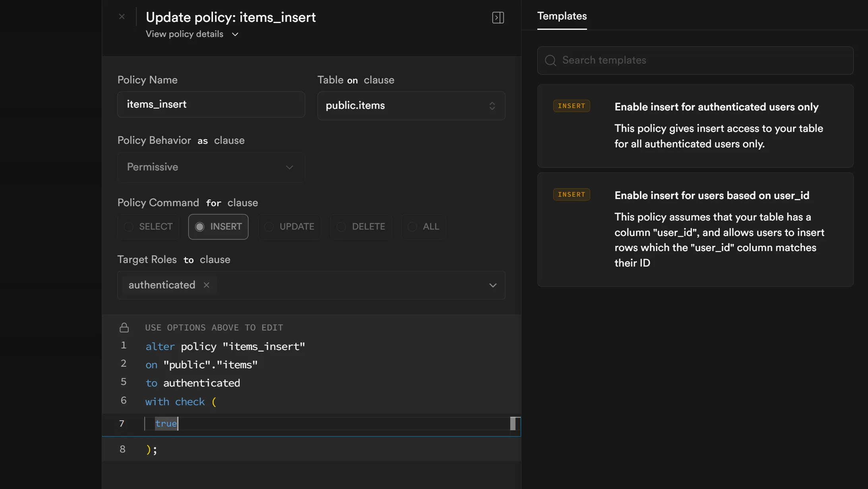Click the 'with check (' line
This screenshot has height=489, width=868.
pyautogui.click(x=181, y=402)
